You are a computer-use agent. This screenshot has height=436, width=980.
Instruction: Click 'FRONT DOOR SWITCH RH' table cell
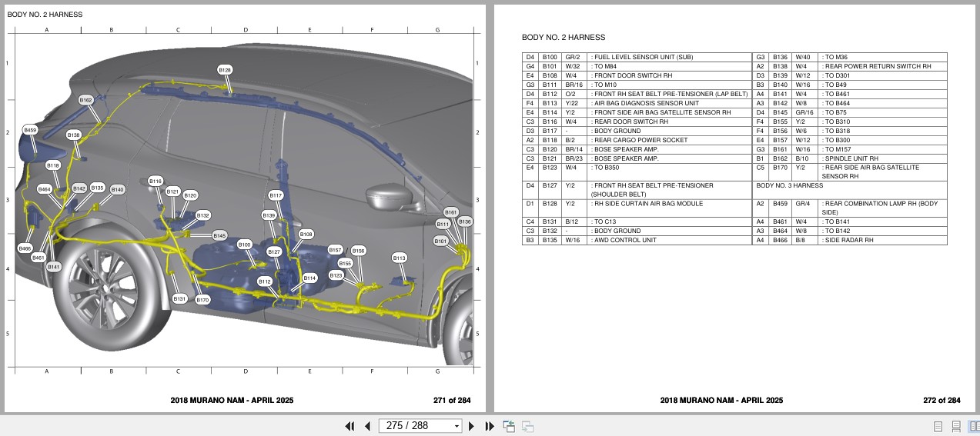point(669,76)
